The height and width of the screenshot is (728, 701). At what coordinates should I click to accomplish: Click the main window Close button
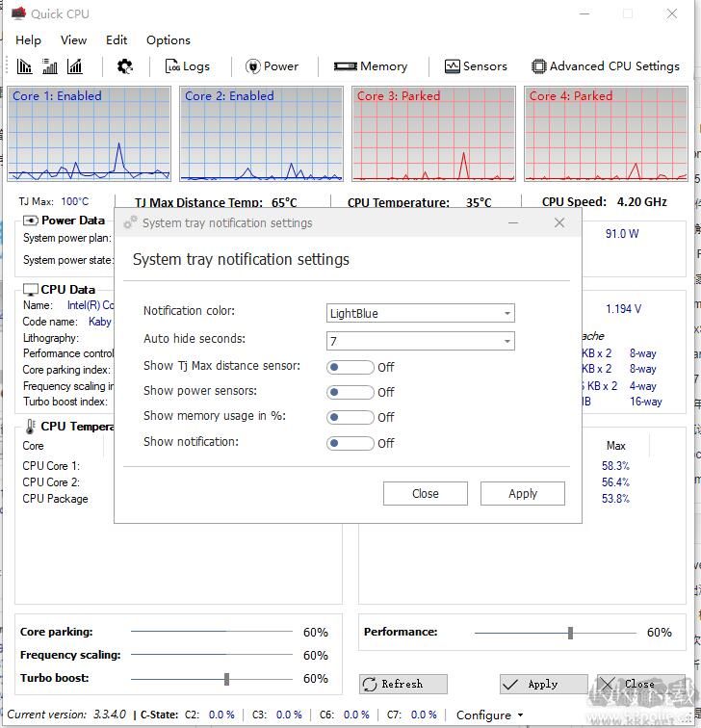tap(641, 684)
